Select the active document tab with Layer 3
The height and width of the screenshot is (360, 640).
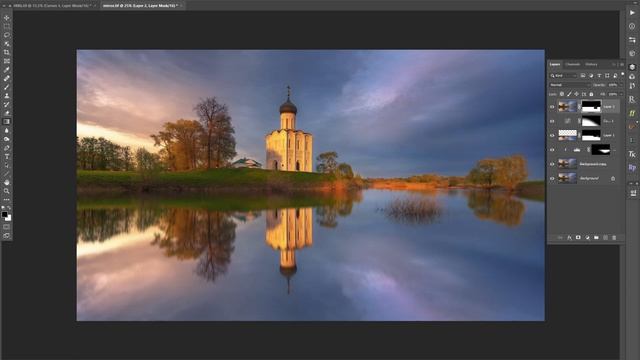(x=141, y=6)
